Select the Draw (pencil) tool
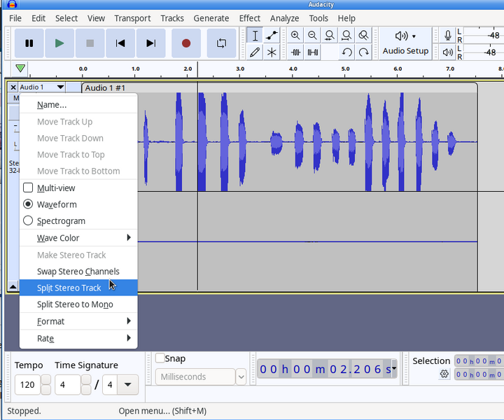This screenshot has width=504, height=420. 255,52
